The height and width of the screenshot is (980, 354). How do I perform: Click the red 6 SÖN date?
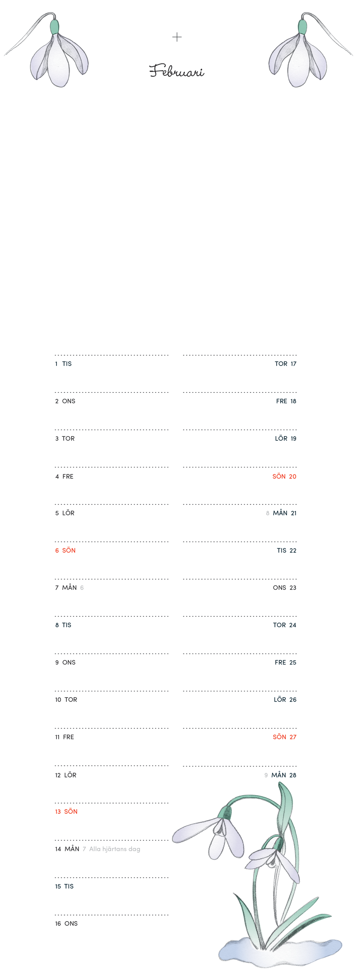click(x=65, y=550)
